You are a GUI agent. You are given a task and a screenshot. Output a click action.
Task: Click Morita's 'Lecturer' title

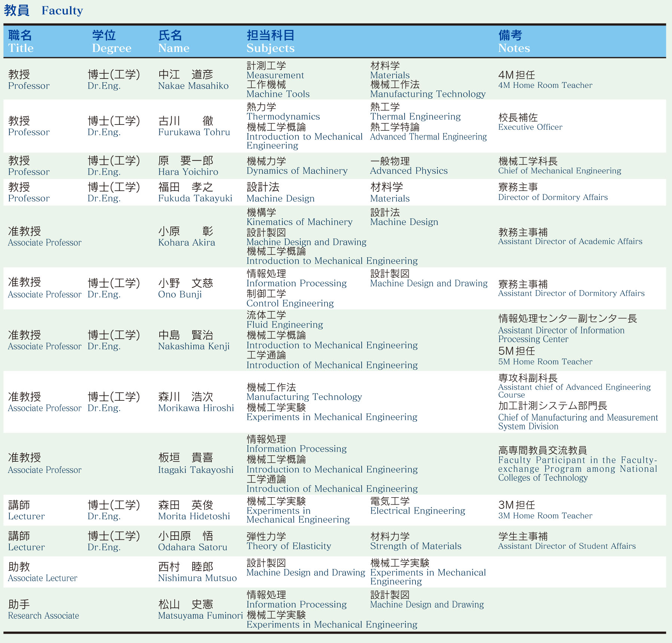click(26, 517)
